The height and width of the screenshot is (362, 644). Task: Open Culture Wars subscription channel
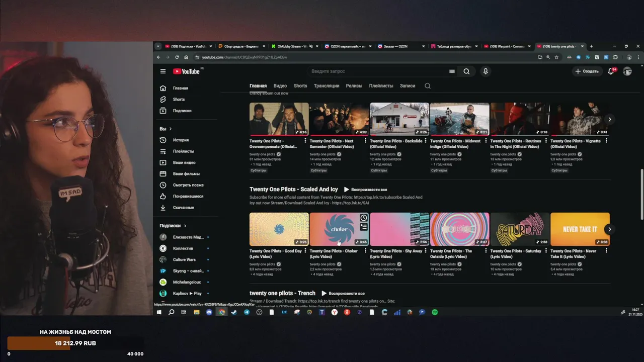click(184, 260)
